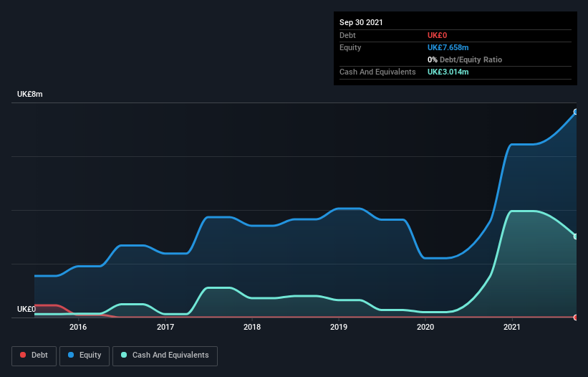Click the red UK£0 debt value
The image size is (588, 377).
[438, 35]
